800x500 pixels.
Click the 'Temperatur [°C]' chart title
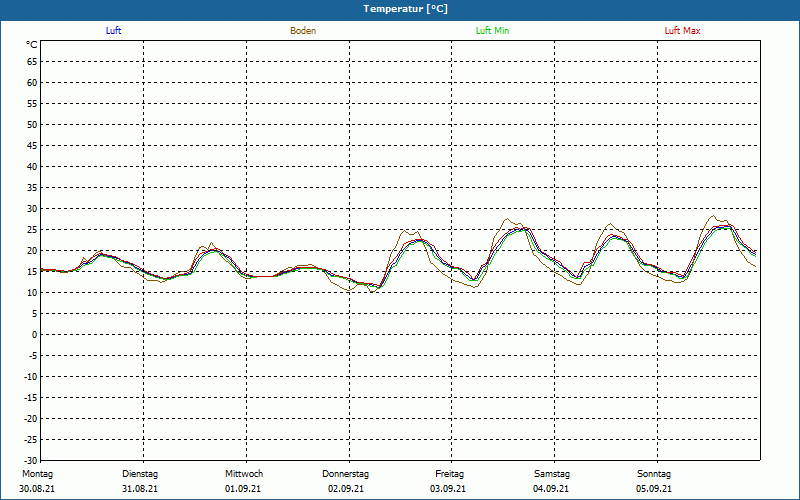pos(406,9)
